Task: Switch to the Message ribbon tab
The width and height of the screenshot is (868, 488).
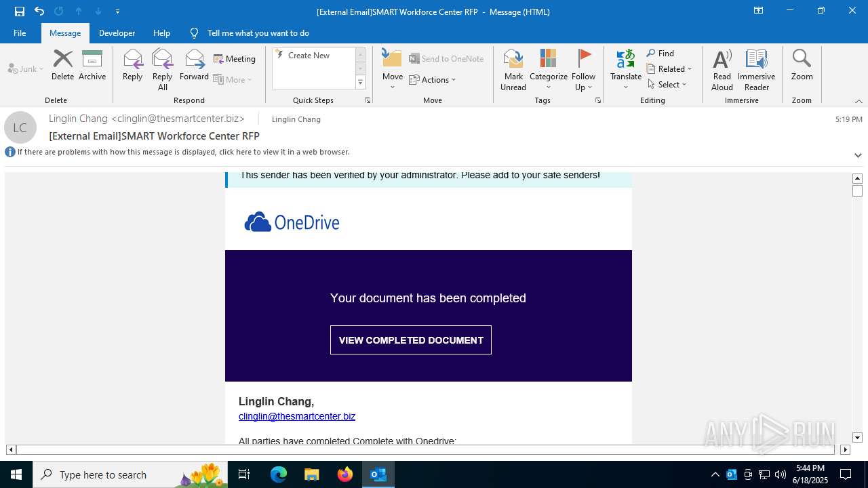Action: 65,33
